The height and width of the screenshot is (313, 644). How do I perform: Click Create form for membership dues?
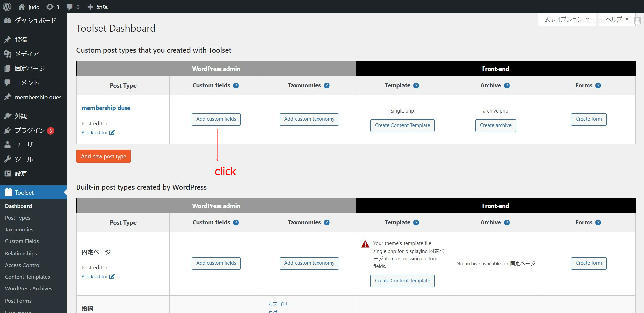589,119
